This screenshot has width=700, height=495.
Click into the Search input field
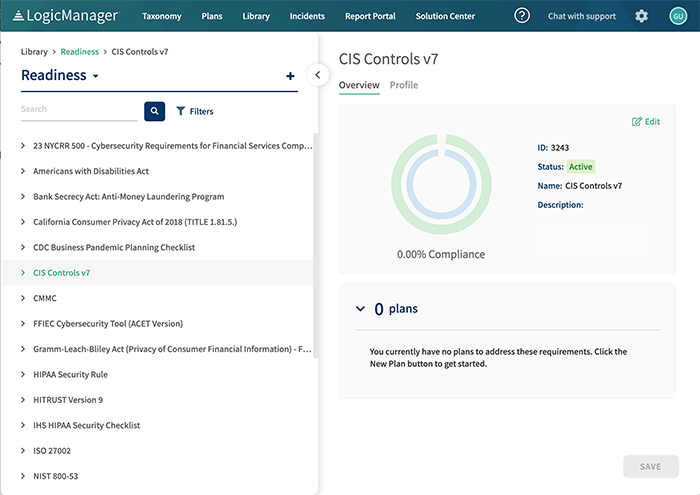(79, 110)
